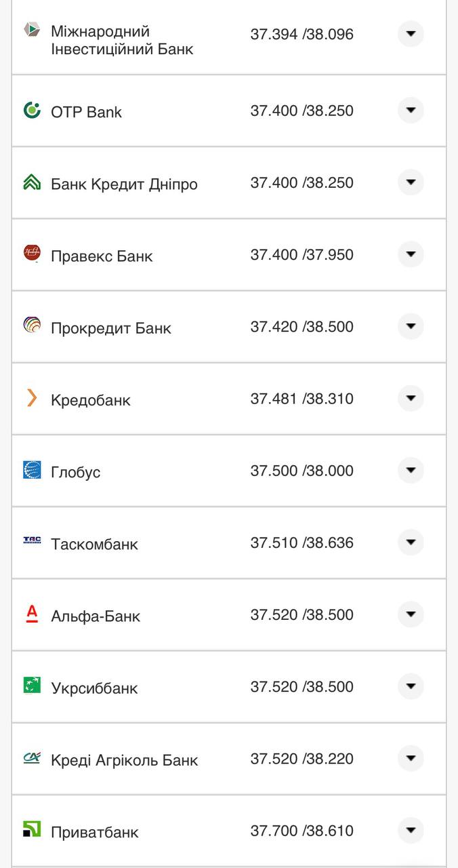
Task: Click the Банк Кредит Дніпро green logo
Action: pos(32,182)
